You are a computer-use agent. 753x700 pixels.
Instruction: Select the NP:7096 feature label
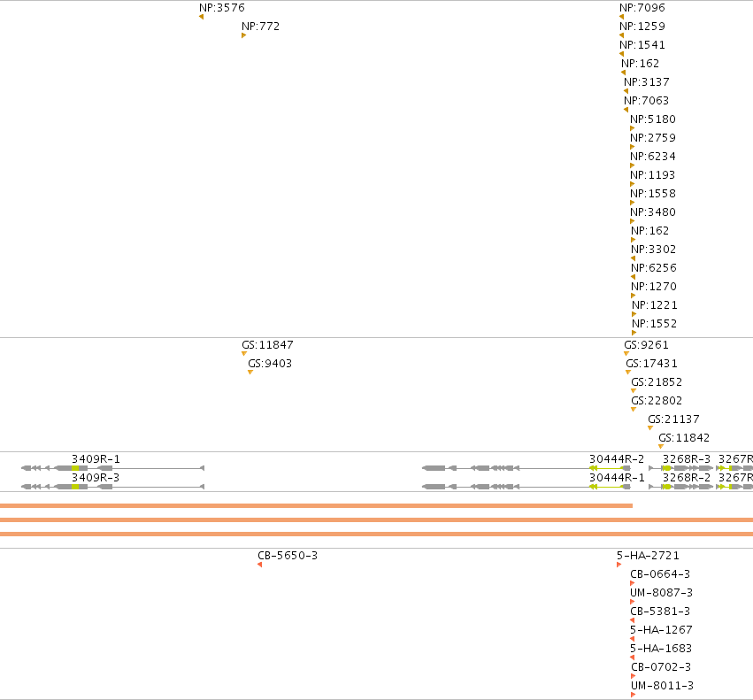pos(642,8)
